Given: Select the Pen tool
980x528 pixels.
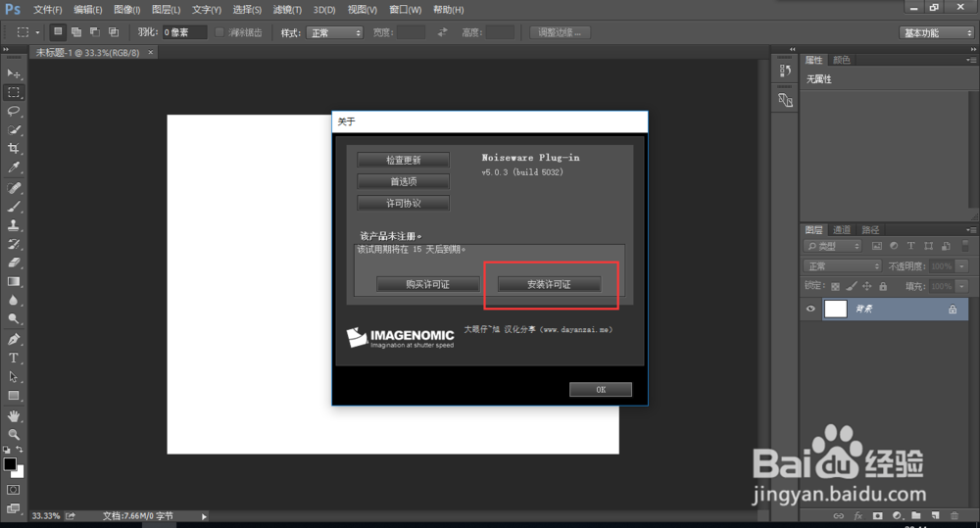Looking at the screenshot, I should click(13, 339).
